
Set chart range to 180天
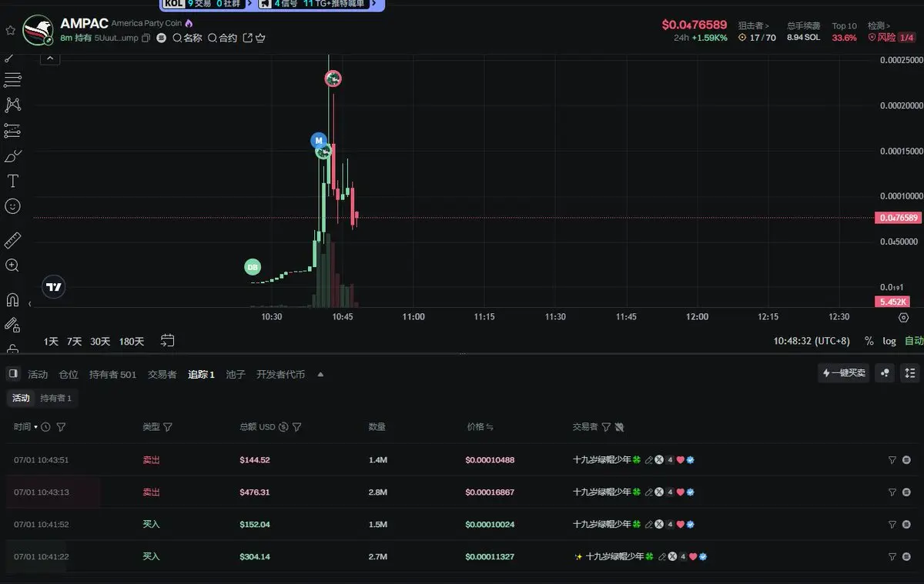click(131, 341)
